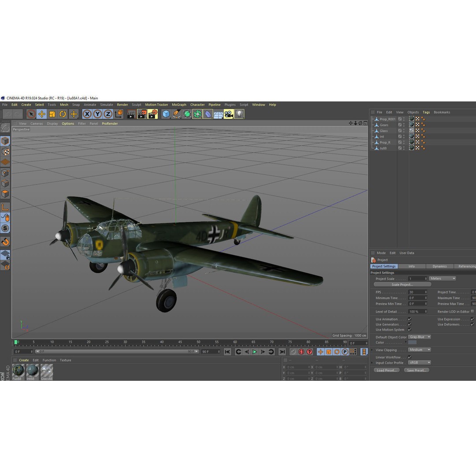Click the record keyframe button
This screenshot has width=476, height=476.
(293, 352)
